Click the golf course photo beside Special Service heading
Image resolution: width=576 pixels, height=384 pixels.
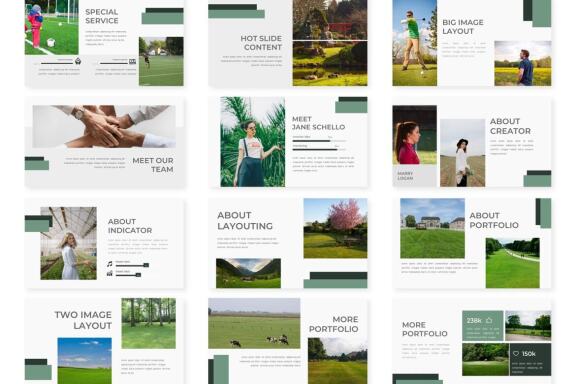click(x=161, y=61)
